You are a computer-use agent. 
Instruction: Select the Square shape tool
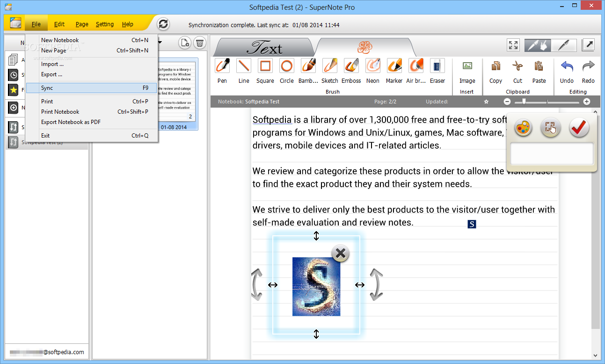265,66
